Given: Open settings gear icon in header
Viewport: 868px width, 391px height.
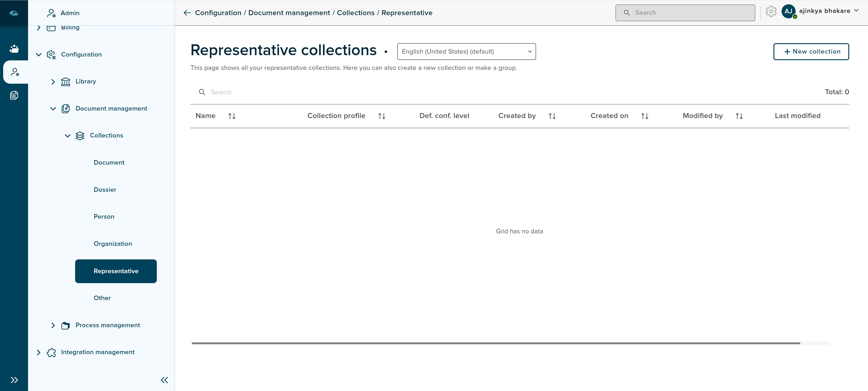Looking at the screenshot, I should click(771, 12).
